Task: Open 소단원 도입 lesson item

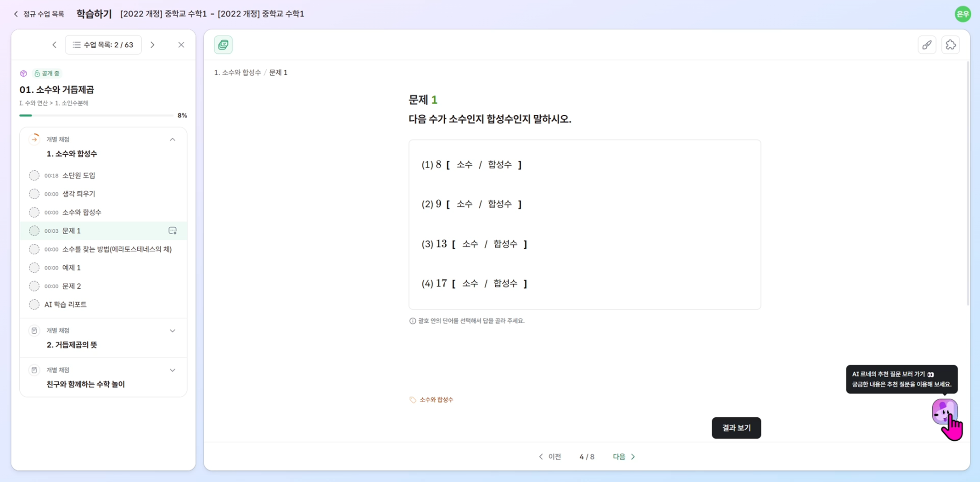Action: point(103,175)
